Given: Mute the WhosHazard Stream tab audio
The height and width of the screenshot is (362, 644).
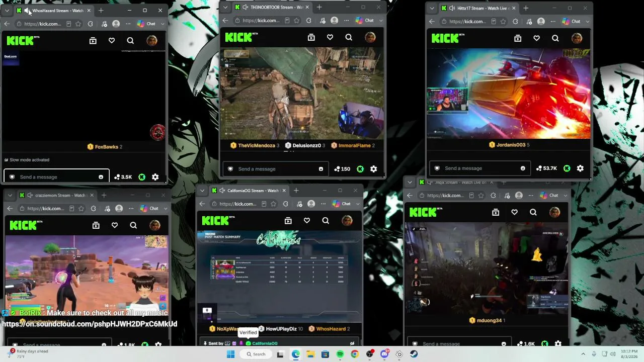Looking at the screenshot, I should (27, 11).
